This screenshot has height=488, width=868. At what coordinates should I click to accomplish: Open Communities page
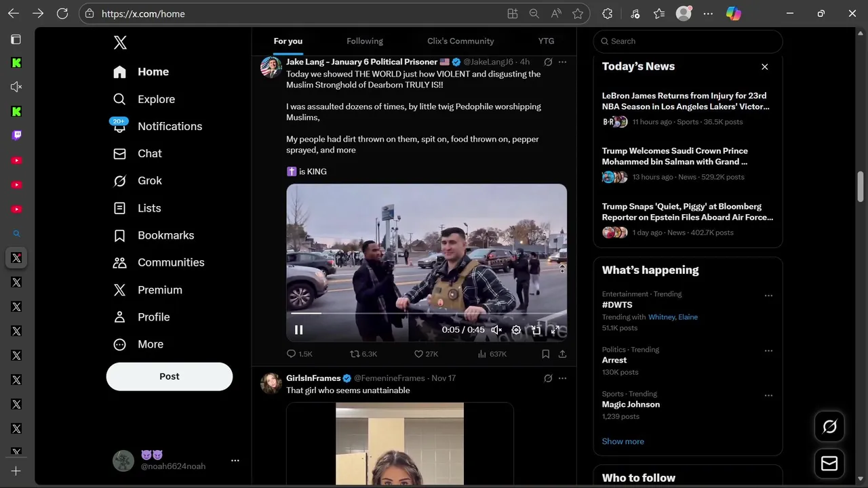click(159, 262)
